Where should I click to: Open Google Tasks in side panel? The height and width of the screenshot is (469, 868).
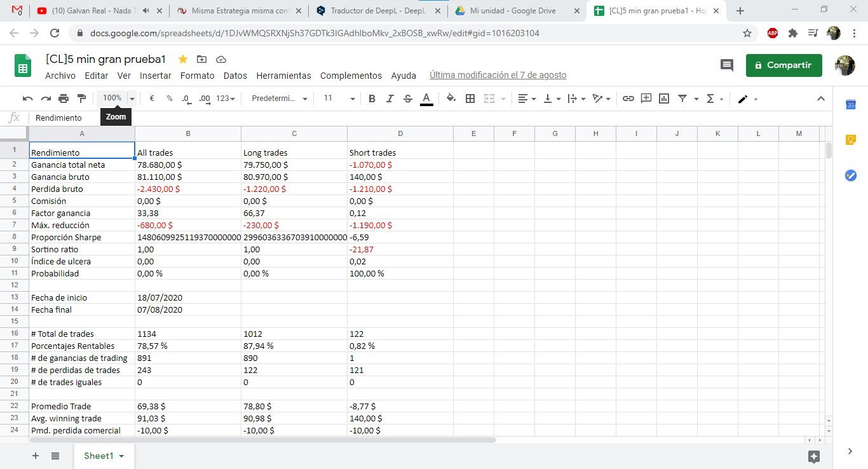point(851,175)
